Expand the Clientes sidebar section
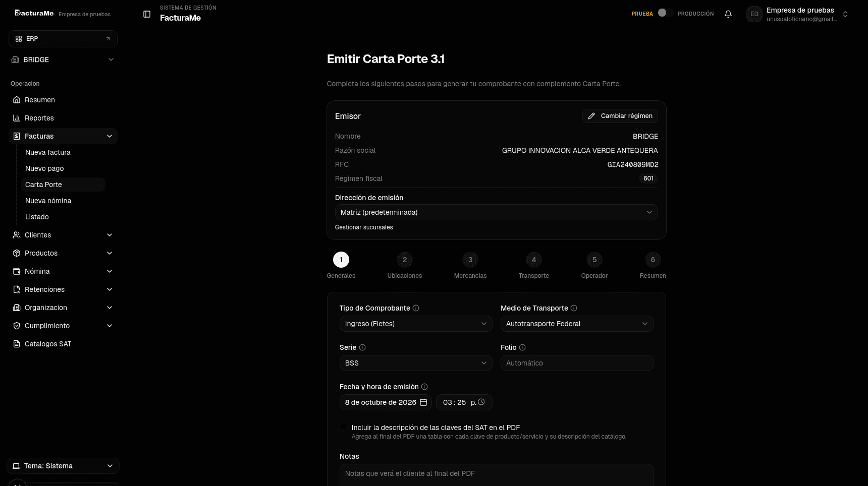 click(63, 235)
